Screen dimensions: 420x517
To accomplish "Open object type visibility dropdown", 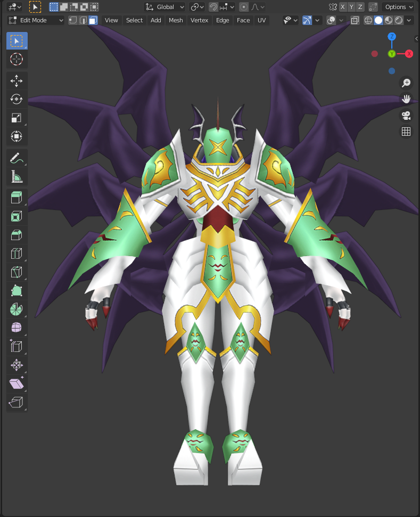I will tap(291, 20).
